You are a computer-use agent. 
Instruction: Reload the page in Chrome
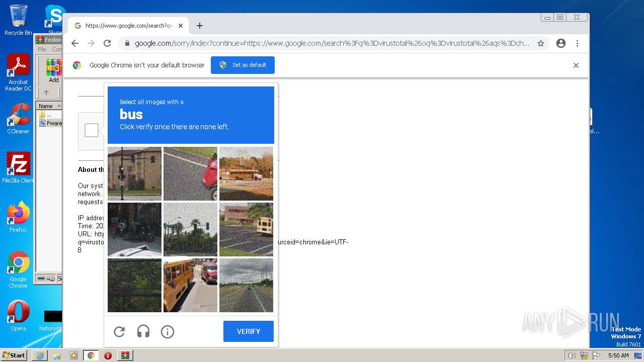[107, 43]
